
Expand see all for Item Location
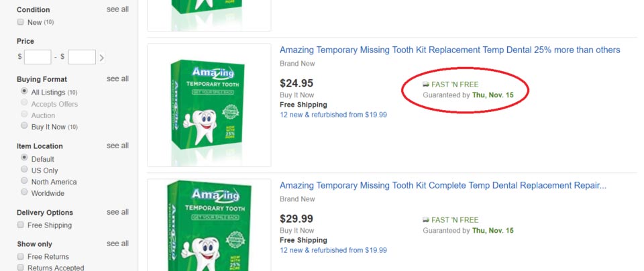tap(117, 146)
